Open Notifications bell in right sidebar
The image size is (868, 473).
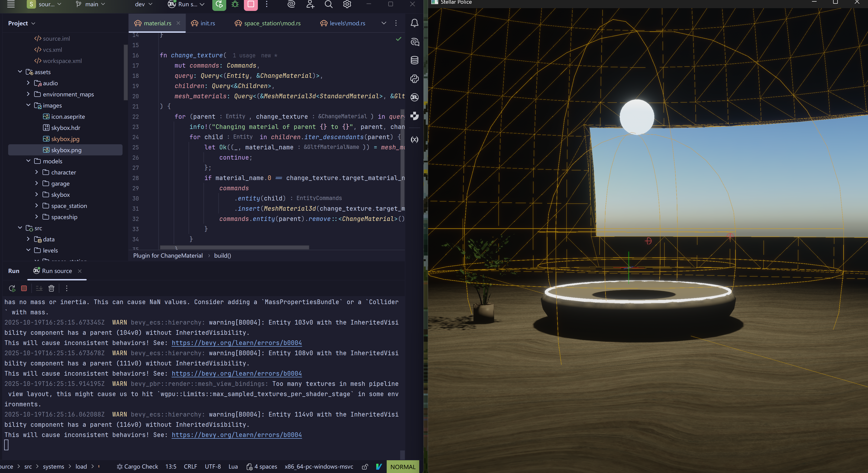(x=414, y=23)
